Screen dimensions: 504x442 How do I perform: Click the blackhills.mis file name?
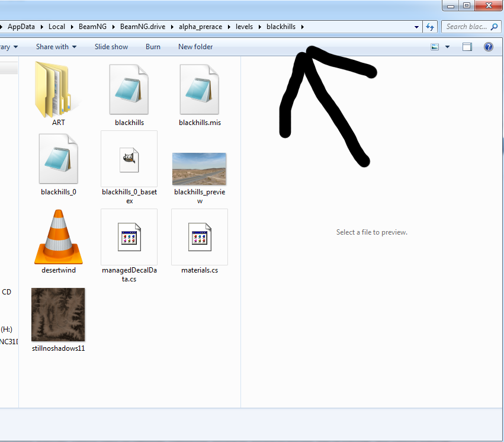click(200, 123)
